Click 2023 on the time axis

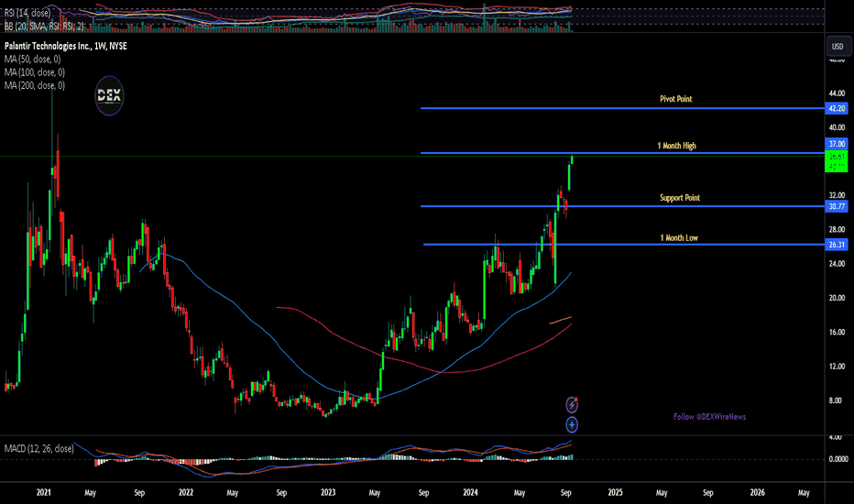click(x=328, y=493)
